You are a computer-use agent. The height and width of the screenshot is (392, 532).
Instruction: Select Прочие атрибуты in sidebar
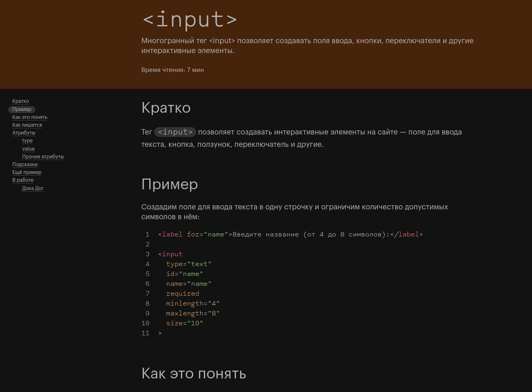(43, 157)
